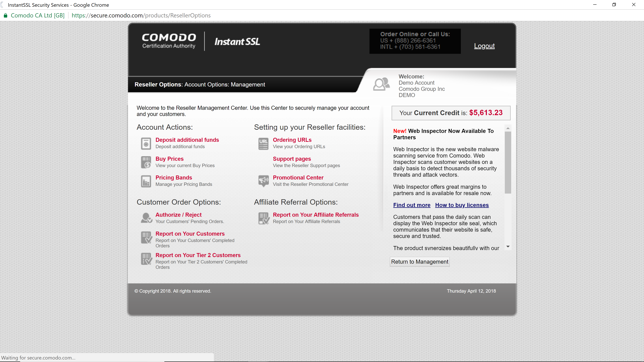This screenshot has width=644, height=362.
Task: Follow the How to buy licenses link
Action: tap(462, 205)
